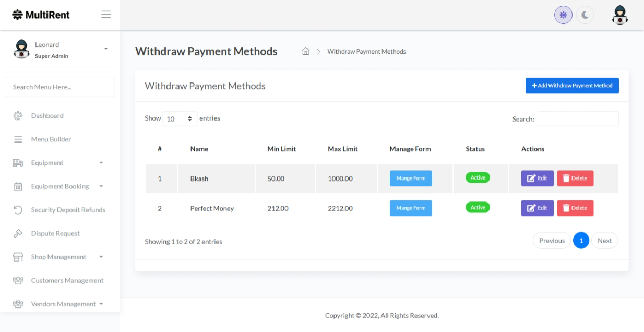Expand the Leonard Super Admin dropdown
The width and height of the screenshot is (644, 332).
[x=106, y=49]
